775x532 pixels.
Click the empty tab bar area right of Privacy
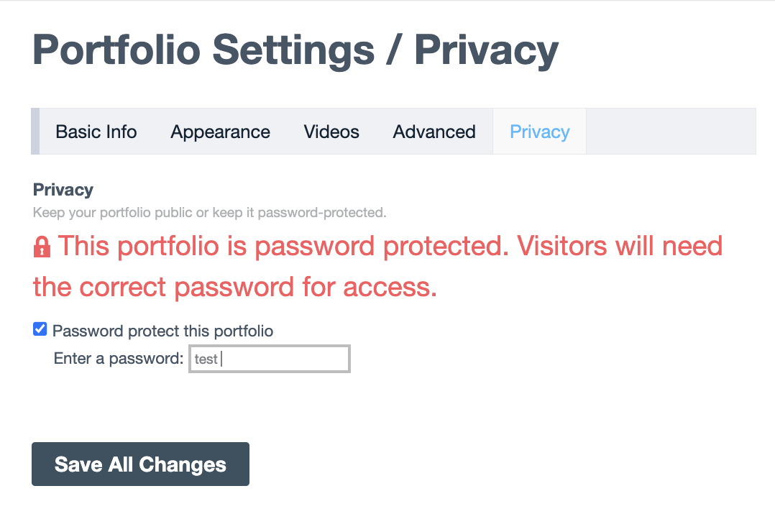click(670, 132)
